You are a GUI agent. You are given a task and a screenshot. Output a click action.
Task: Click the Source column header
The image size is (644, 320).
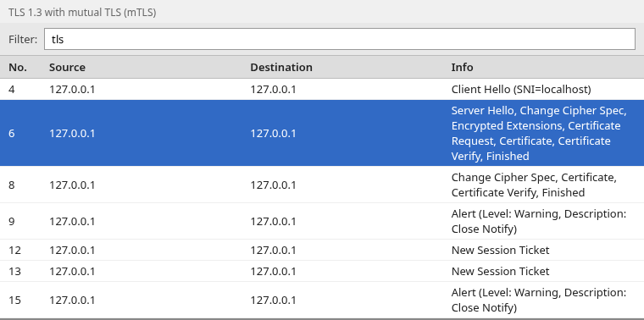coord(67,67)
